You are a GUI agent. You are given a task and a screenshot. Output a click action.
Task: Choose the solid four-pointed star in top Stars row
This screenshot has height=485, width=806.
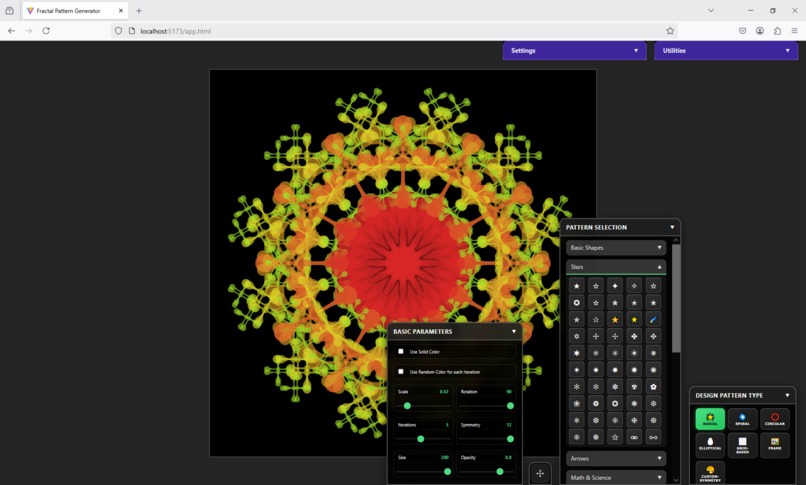tap(615, 286)
